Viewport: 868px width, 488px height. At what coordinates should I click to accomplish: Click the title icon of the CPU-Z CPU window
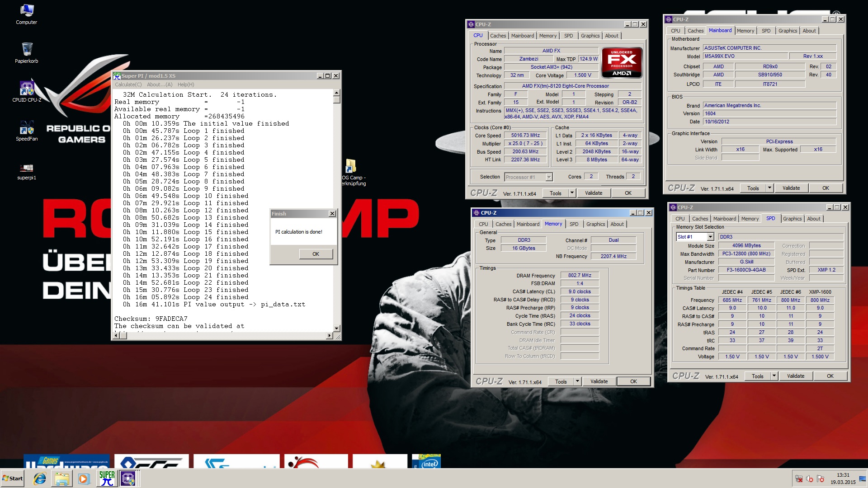coord(471,24)
